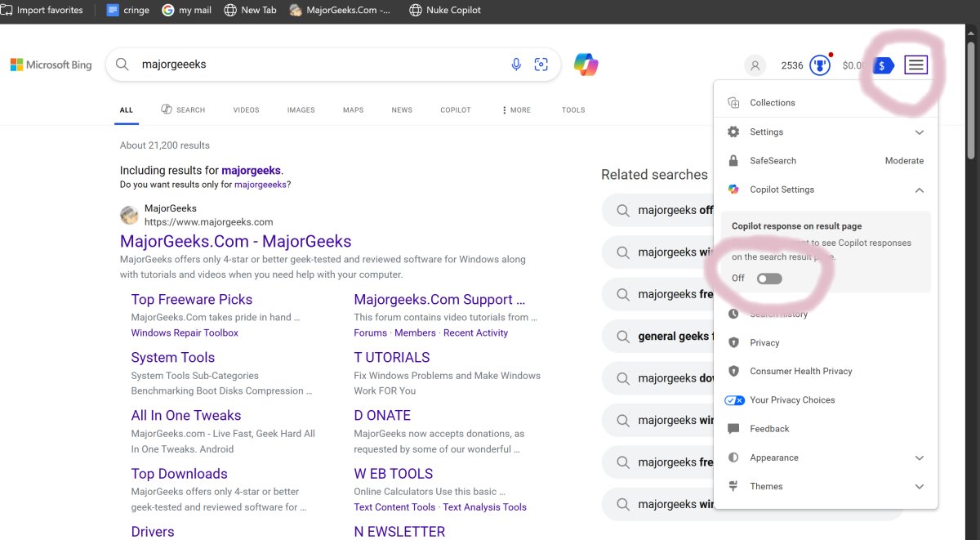
Task: Open MajorGeeks.Com - MajorGeeks result link
Action: (235, 241)
